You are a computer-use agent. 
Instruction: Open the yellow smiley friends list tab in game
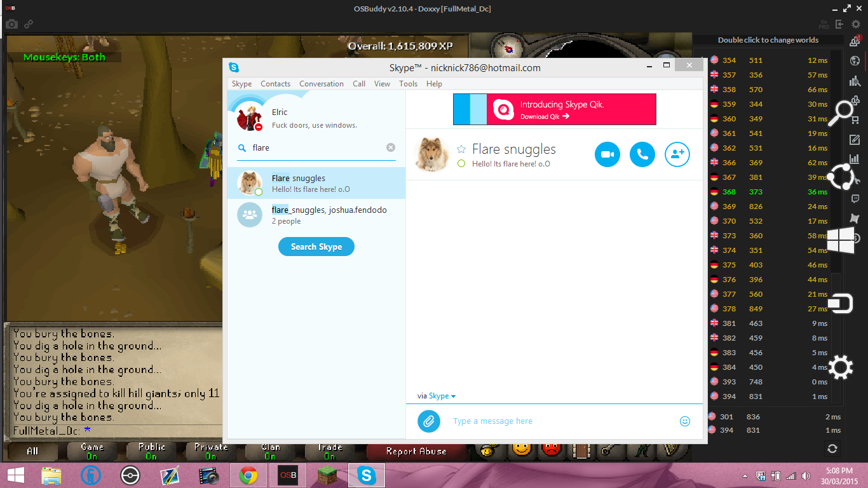point(521,451)
